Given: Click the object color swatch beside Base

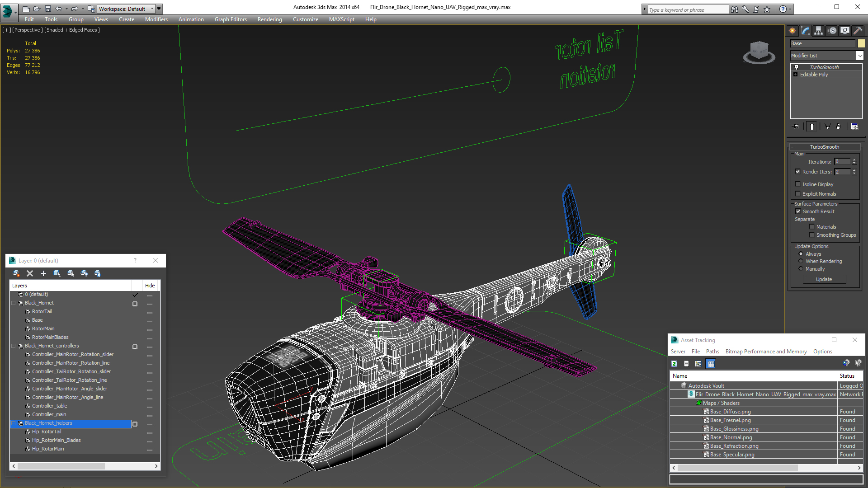Looking at the screenshot, I should [x=861, y=43].
